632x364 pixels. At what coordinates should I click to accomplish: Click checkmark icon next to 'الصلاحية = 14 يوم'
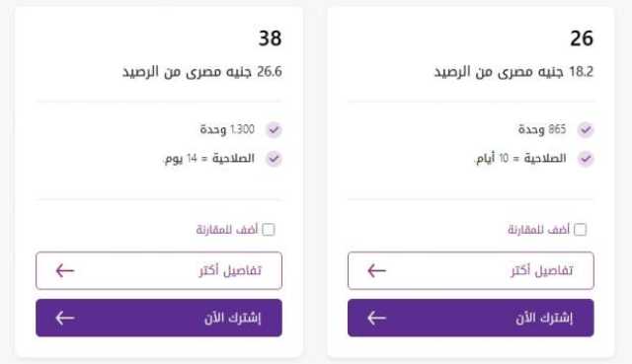pyautogui.click(x=274, y=159)
